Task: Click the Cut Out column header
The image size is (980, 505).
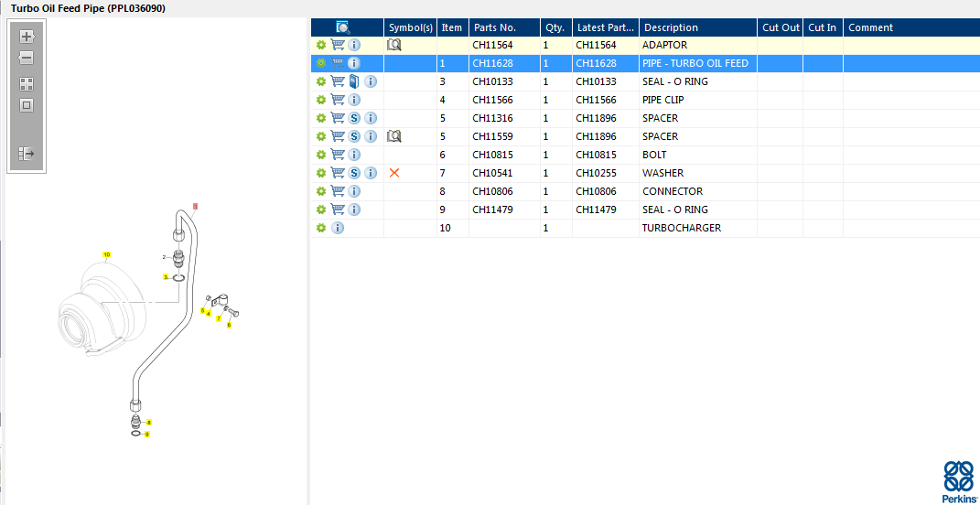Action: click(780, 27)
